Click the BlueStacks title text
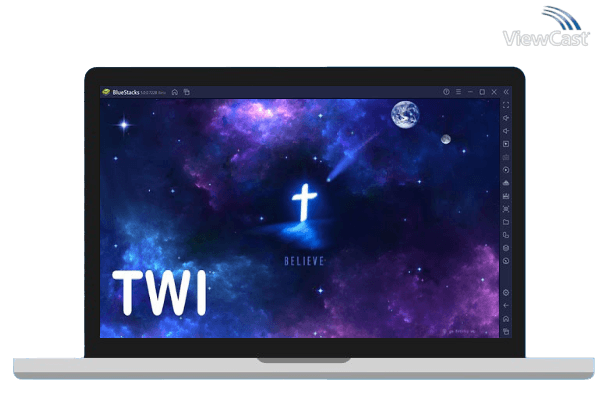 pyautogui.click(x=126, y=92)
